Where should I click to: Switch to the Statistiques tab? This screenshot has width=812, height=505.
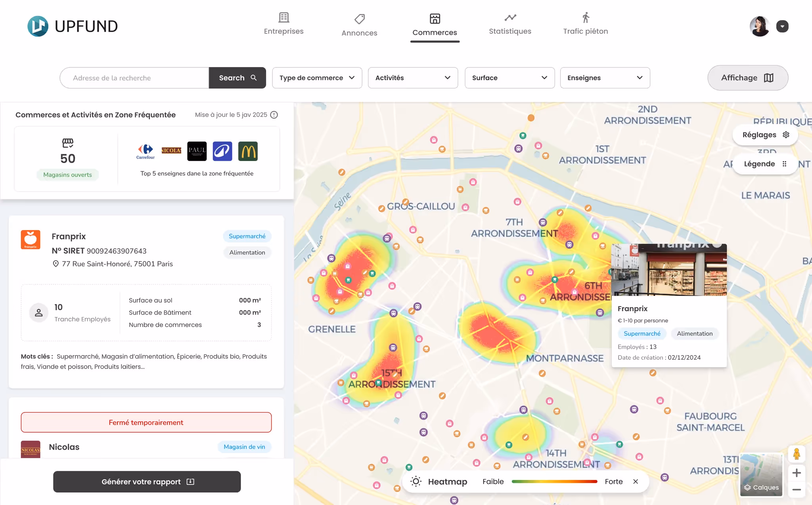pyautogui.click(x=510, y=25)
